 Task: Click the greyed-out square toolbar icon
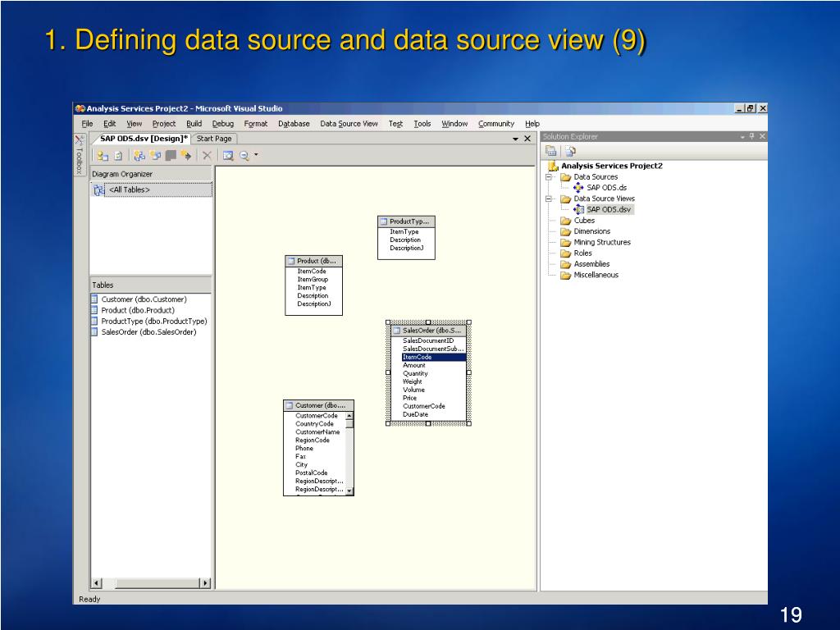click(x=171, y=155)
